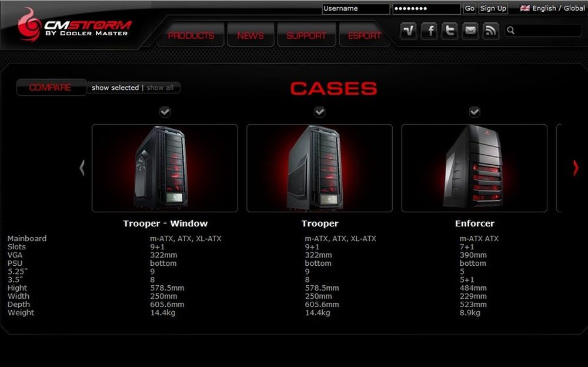Image resolution: width=588 pixels, height=367 pixels.
Task: Select the Enforcer case thumbnail
Action: [474, 168]
